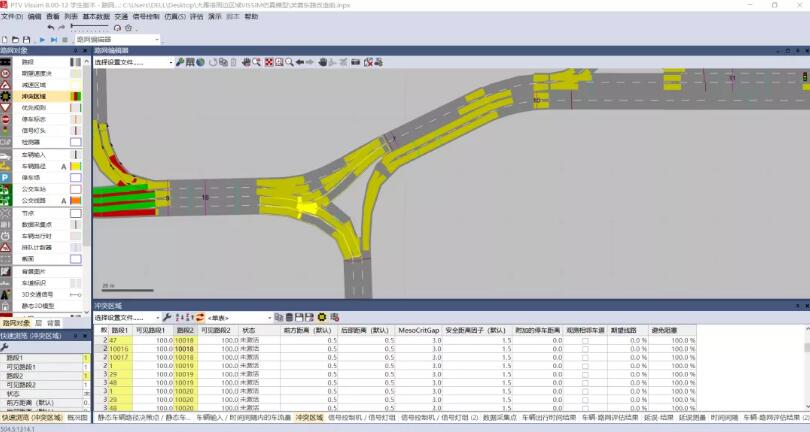Image resolution: width=810 pixels, height=432 pixels.
Task: Click the undo arrow
Action: (51, 27)
